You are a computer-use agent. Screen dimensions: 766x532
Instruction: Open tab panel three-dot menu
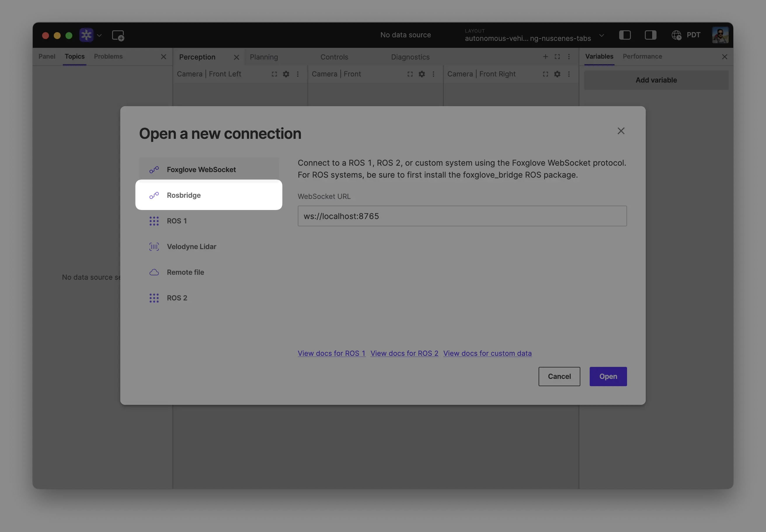tap(569, 57)
